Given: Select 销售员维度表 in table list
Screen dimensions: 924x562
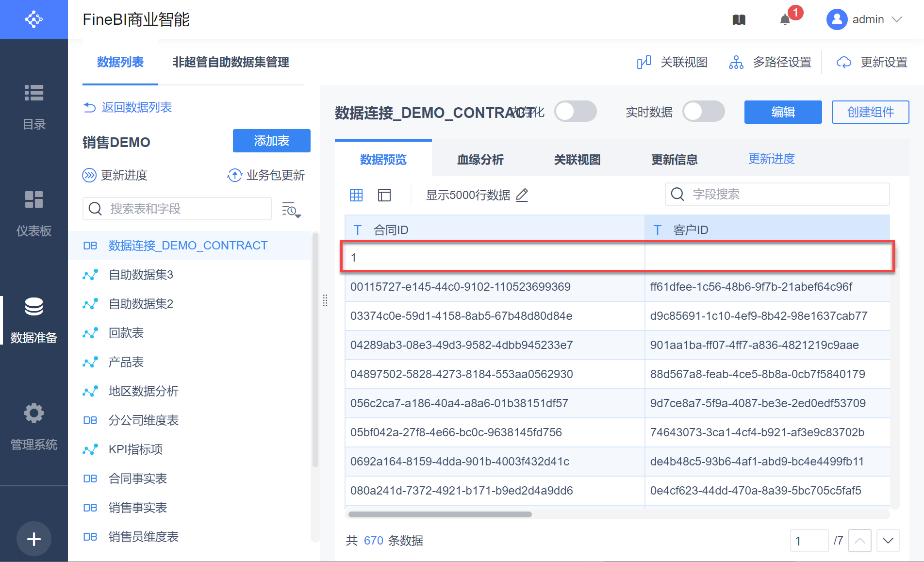Looking at the screenshot, I should pyautogui.click(x=189, y=537).
